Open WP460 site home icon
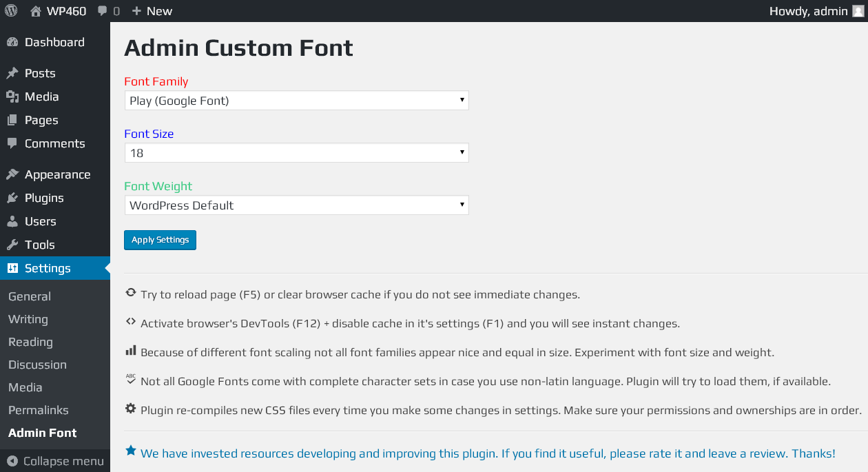The height and width of the screenshot is (472, 868). (x=36, y=11)
